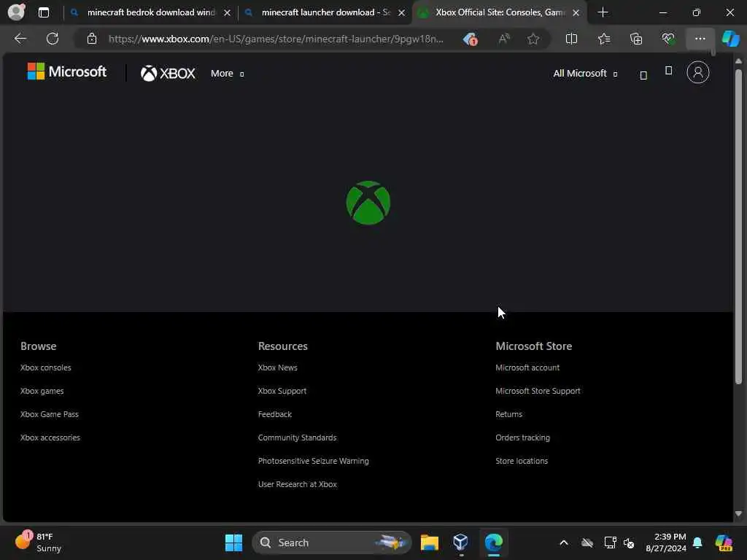Open the Xbox Support link
The height and width of the screenshot is (560, 747).
282,391
